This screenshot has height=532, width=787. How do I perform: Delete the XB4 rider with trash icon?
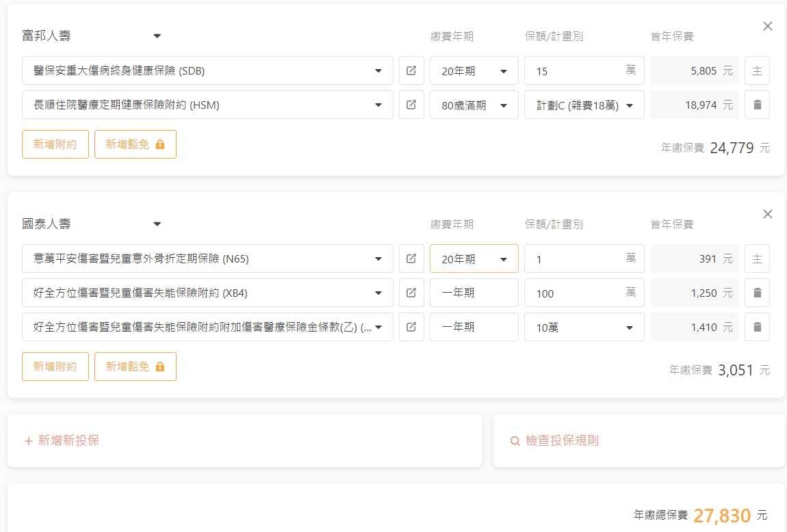pyautogui.click(x=757, y=293)
